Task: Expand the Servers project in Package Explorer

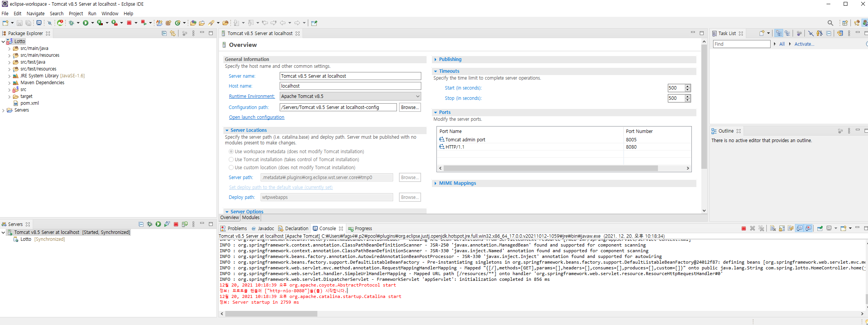Action: tap(3, 110)
